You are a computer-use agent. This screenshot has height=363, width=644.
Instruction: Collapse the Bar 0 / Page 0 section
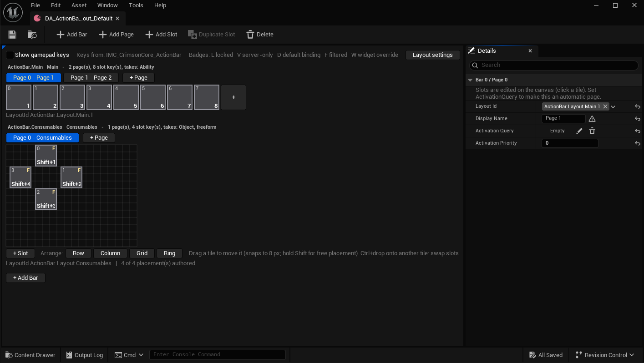(470, 80)
